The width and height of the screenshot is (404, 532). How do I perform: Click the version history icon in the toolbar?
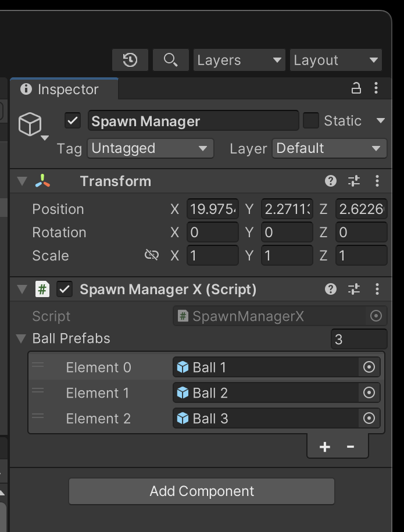(x=130, y=60)
